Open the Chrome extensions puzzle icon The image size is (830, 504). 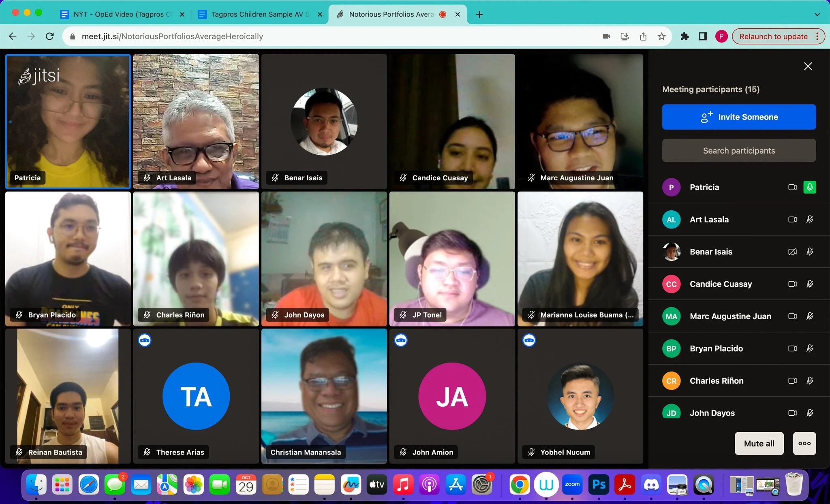[x=685, y=36]
